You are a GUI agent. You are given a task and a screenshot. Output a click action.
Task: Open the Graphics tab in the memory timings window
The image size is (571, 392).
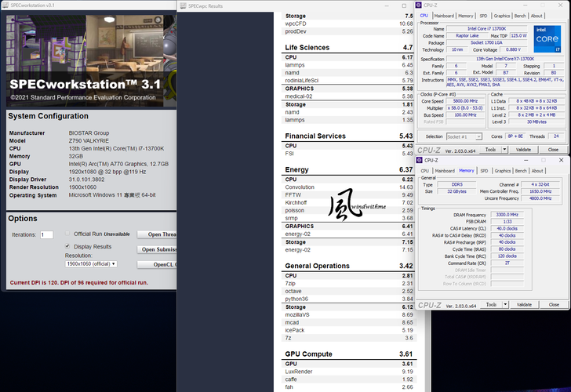[501, 170]
